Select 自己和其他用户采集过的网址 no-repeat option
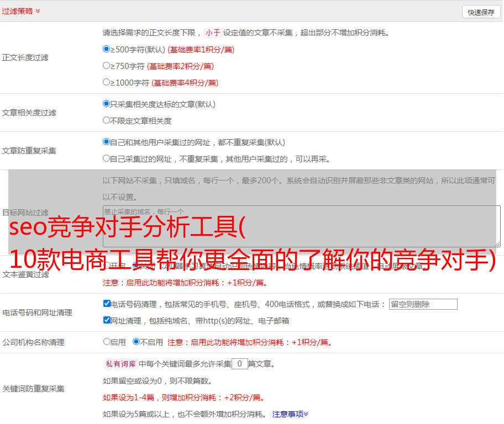504x424 pixels. 107,142
